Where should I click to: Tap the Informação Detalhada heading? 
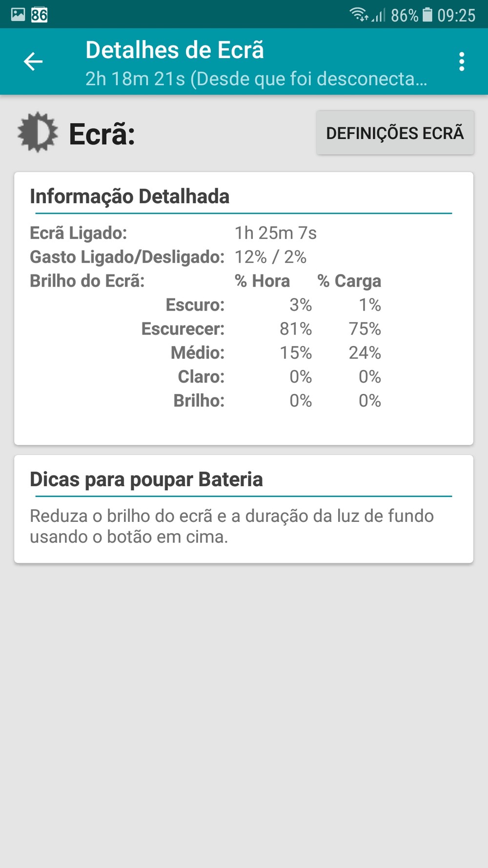(130, 196)
